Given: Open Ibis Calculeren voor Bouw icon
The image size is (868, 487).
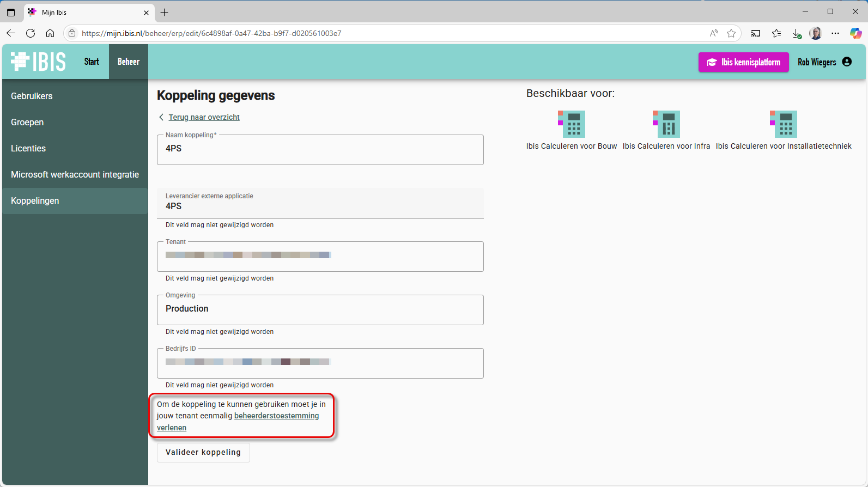Looking at the screenshot, I should 571,124.
